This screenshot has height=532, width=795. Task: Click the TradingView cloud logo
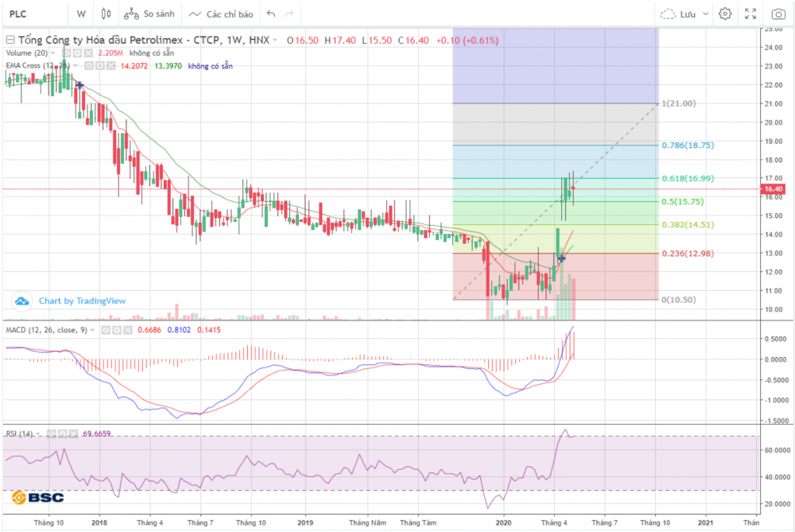(21, 301)
